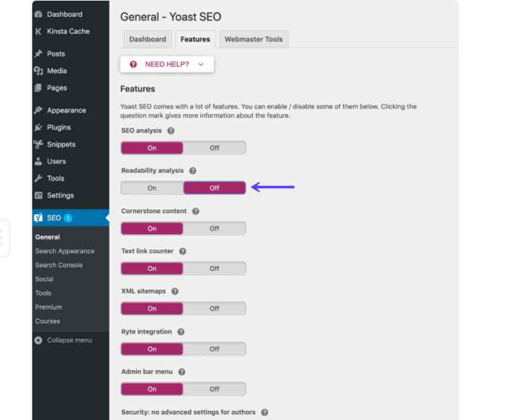Open help icon beside Security authors setting
Image resolution: width=505 pixels, height=420 pixels.
point(264,412)
